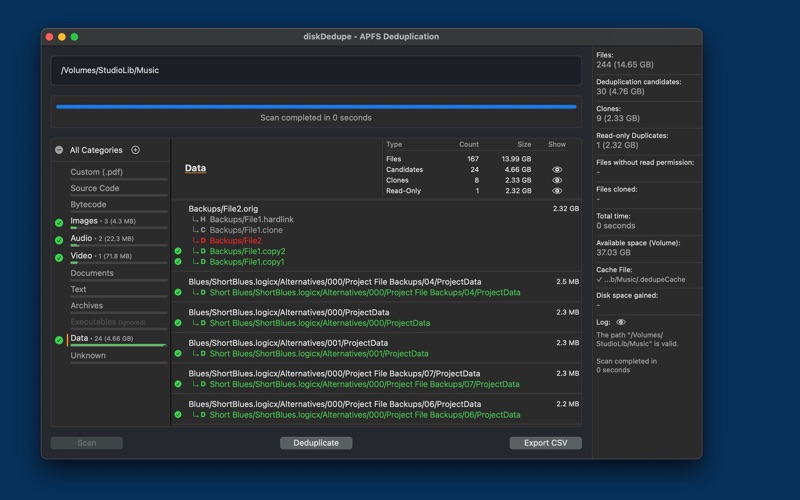Toggle checkmark for Backups/File1.copy2
Image resolution: width=800 pixels, height=500 pixels.
click(178, 251)
